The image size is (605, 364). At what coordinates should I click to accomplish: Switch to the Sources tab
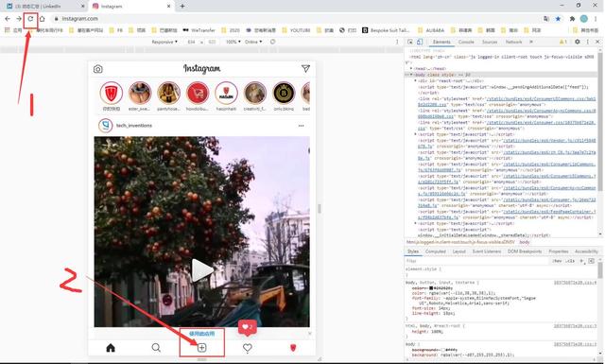(490, 42)
